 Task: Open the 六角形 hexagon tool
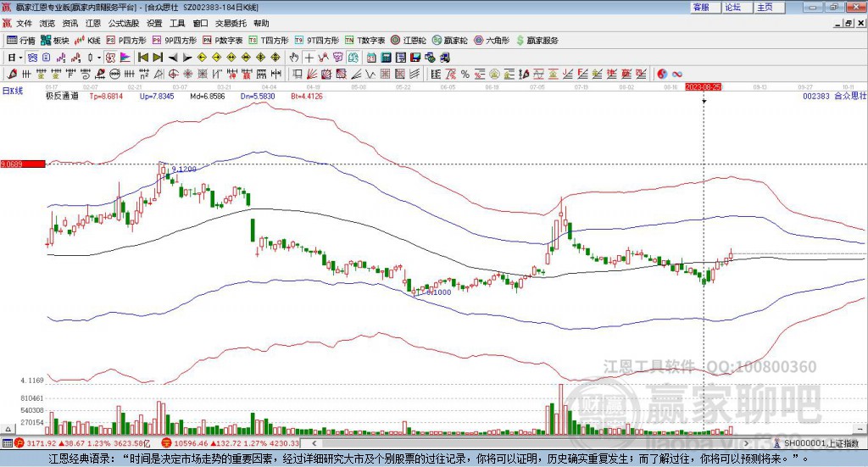point(492,41)
